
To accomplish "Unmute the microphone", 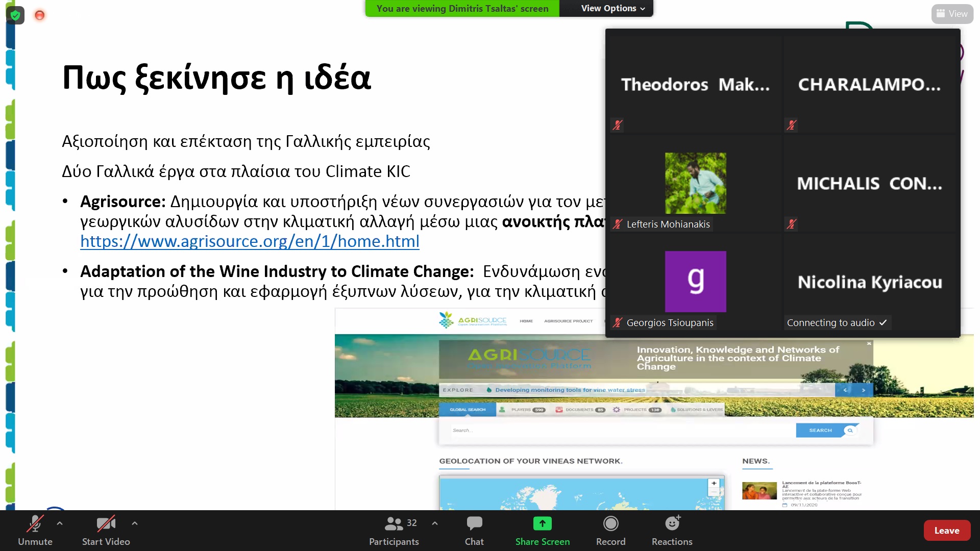I will coord(35,531).
